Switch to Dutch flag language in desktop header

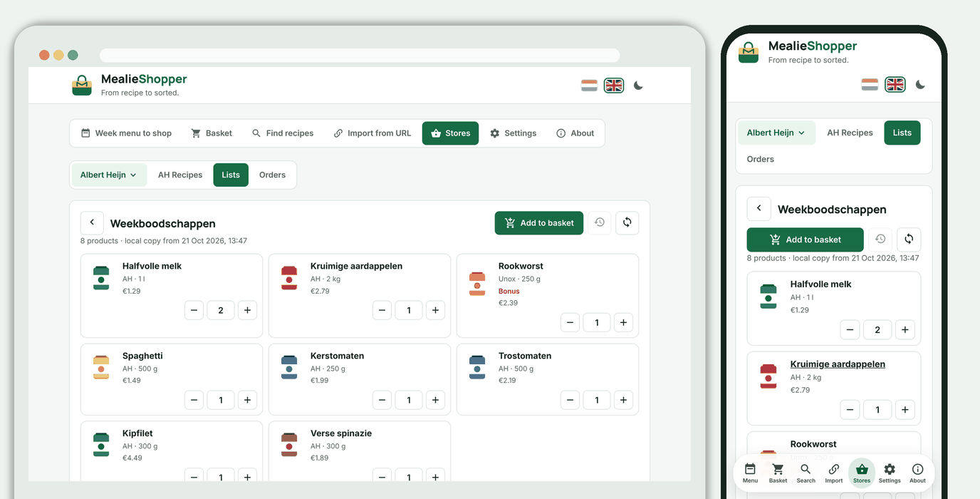coord(589,86)
